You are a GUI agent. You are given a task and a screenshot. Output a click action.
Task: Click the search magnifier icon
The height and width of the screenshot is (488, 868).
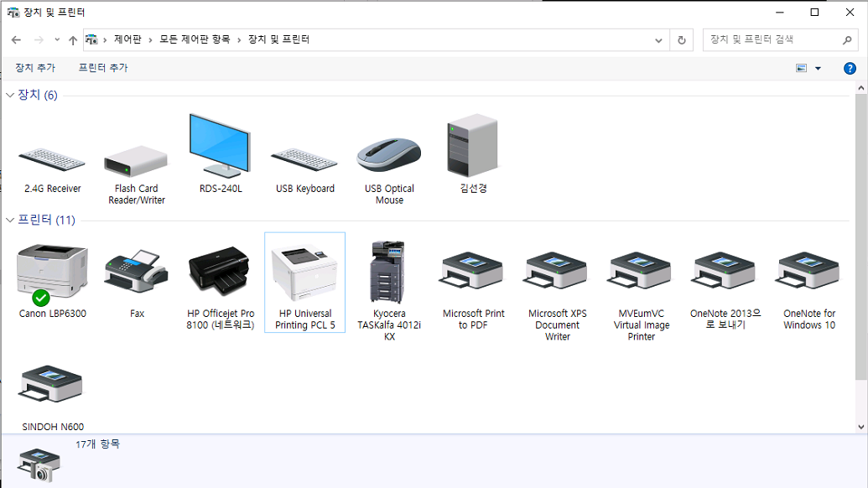click(846, 40)
